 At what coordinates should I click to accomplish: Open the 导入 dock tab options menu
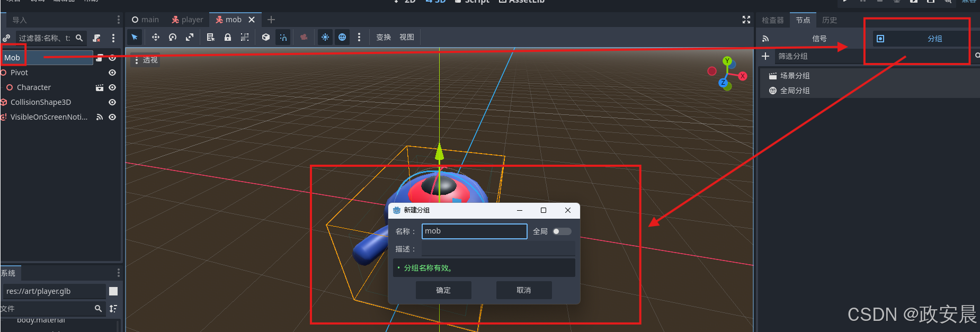click(118, 20)
